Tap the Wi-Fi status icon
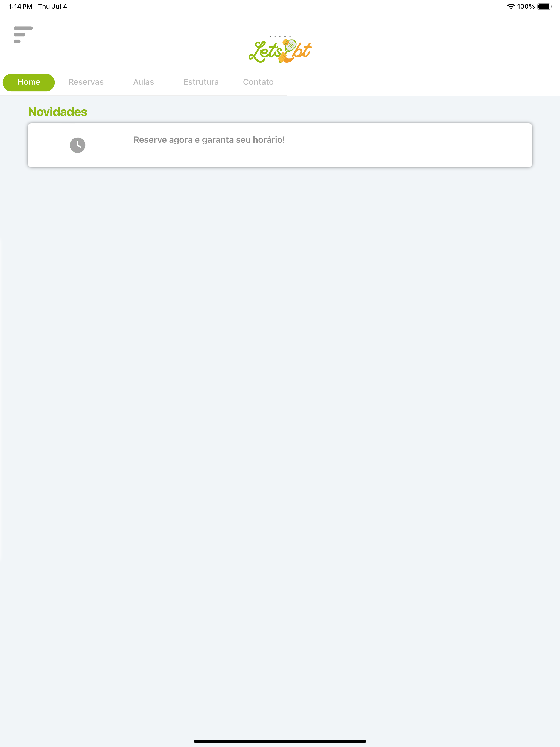This screenshot has width=560, height=747. tap(511, 6)
